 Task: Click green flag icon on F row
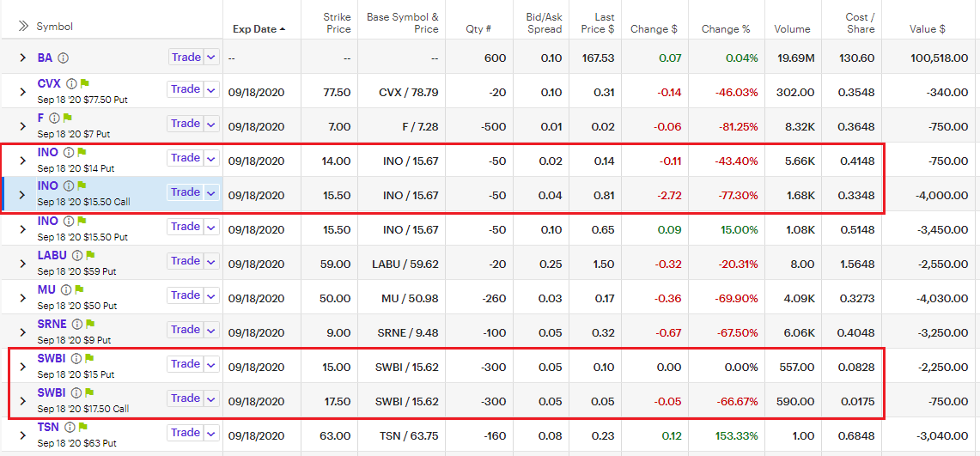click(68, 118)
